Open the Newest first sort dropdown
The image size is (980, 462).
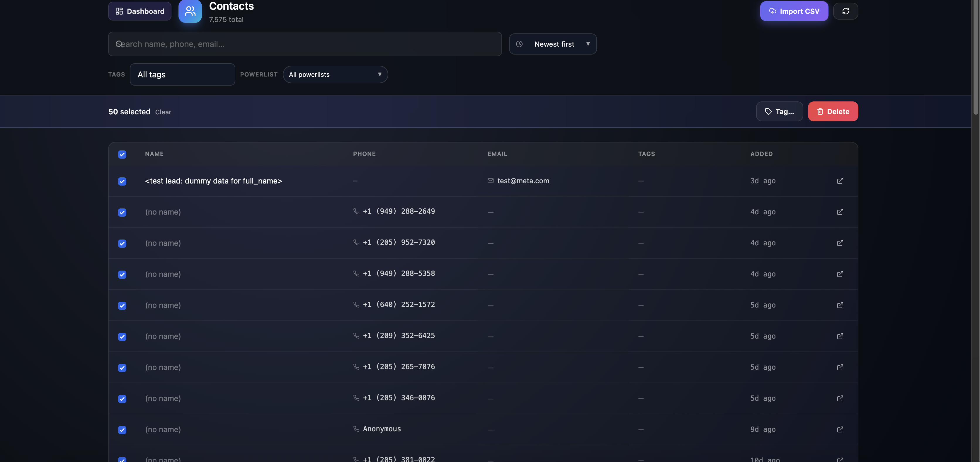(552, 44)
